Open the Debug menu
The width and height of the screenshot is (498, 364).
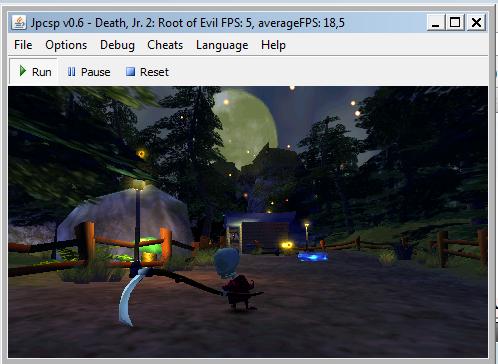pos(117,45)
